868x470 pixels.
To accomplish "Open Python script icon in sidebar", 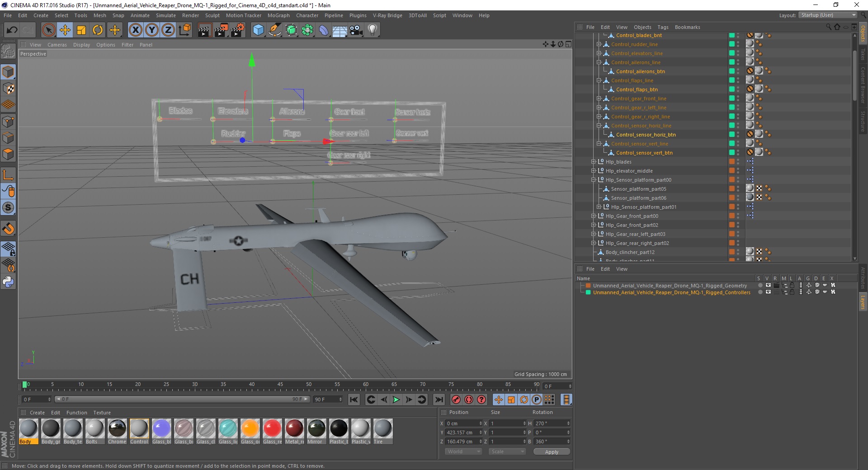I will click(x=8, y=282).
